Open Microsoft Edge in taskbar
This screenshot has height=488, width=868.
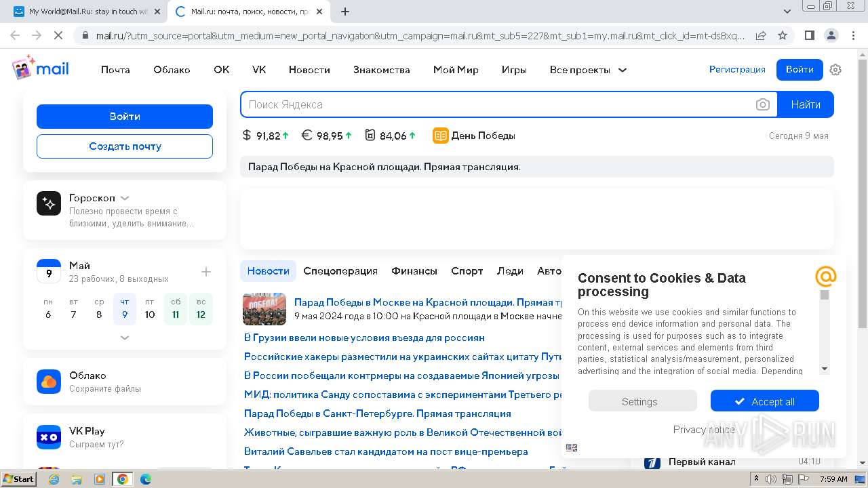tap(145, 479)
